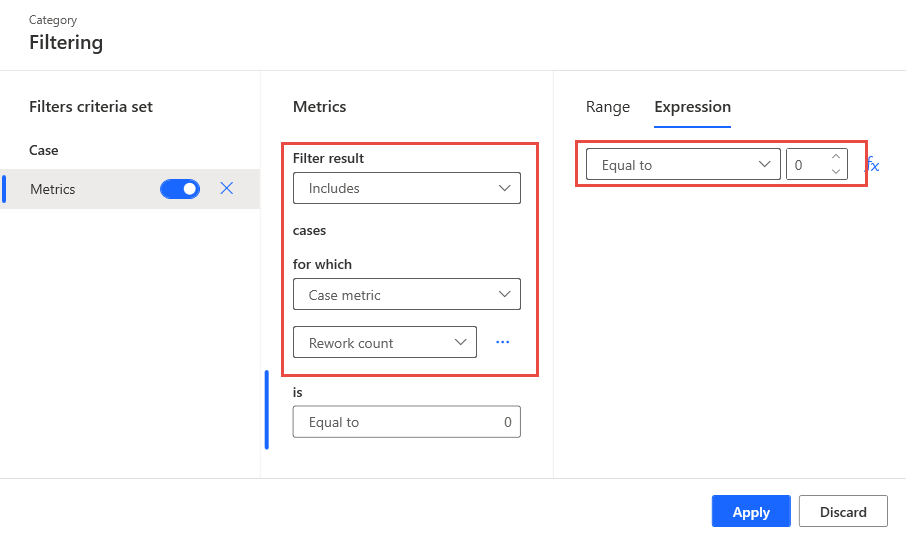Click the 'is Equal to 0' summary box

pyautogui.click(x=406, y=422)
